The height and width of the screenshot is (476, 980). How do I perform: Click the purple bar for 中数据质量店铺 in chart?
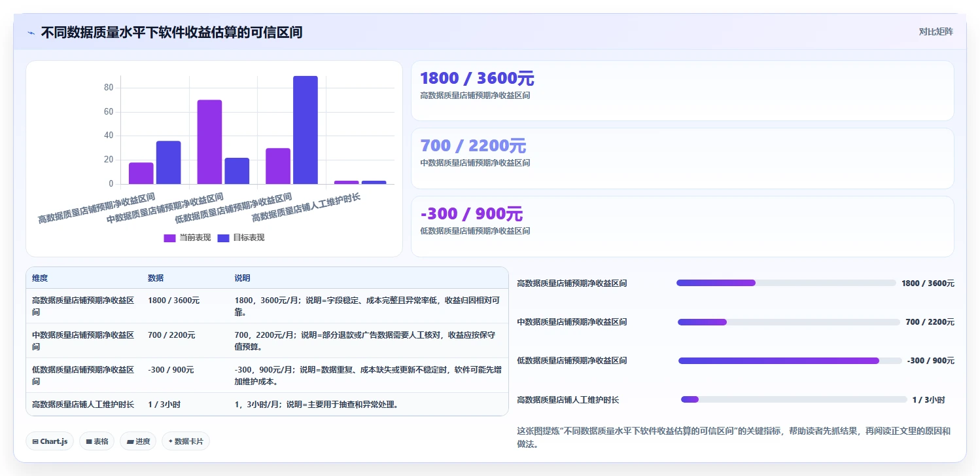[x=209, y=142]
